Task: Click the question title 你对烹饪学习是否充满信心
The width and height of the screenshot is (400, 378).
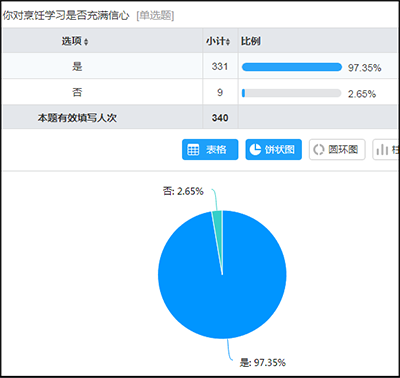Action: (x=66, y=15)
